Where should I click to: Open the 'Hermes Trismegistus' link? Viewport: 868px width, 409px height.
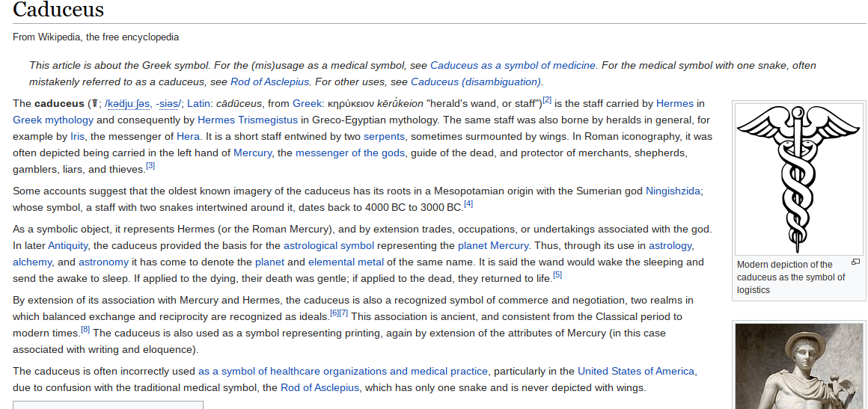(x=248, y=120)
